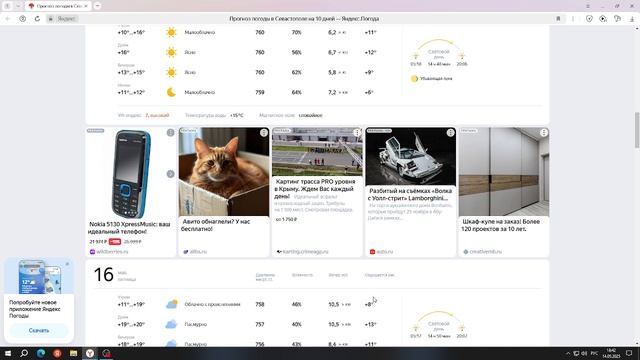The image size is (640, 360).
Task: Click the Nokia phone image
Action: (131, 174)
